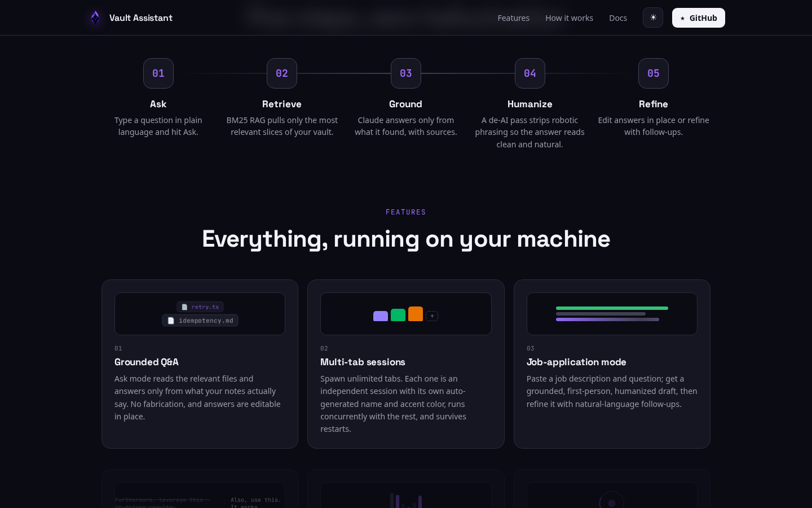This screenshot has height=508, width=812.
Task: Select step badge 01 for Ask
Action: coord(158,73)
